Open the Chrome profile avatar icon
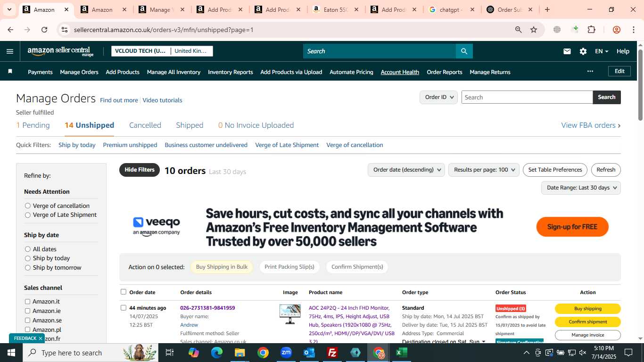Screen dimensions: 644x362 pyautogui.click(x=617, y=30)
